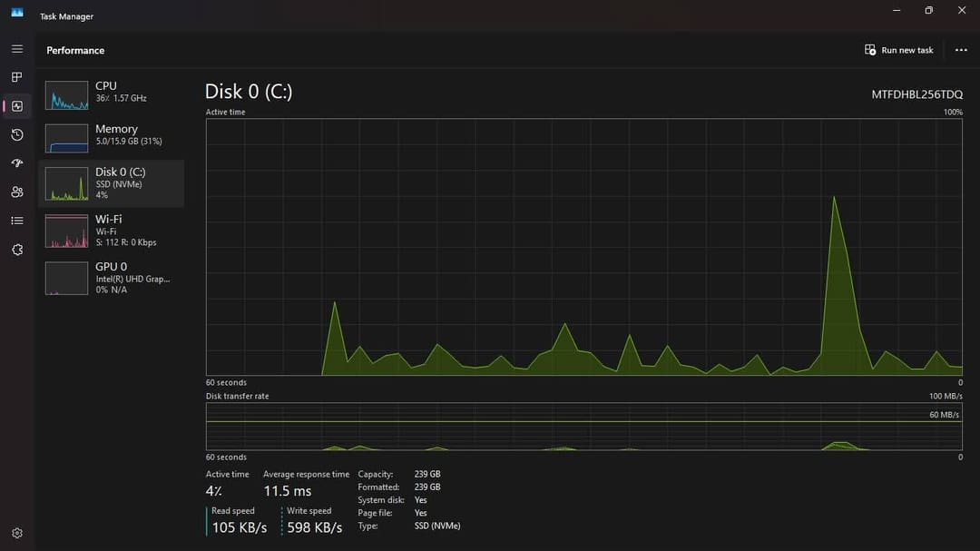Open the hamburger navigation menu
980x551 pixels.
[17, 49]
